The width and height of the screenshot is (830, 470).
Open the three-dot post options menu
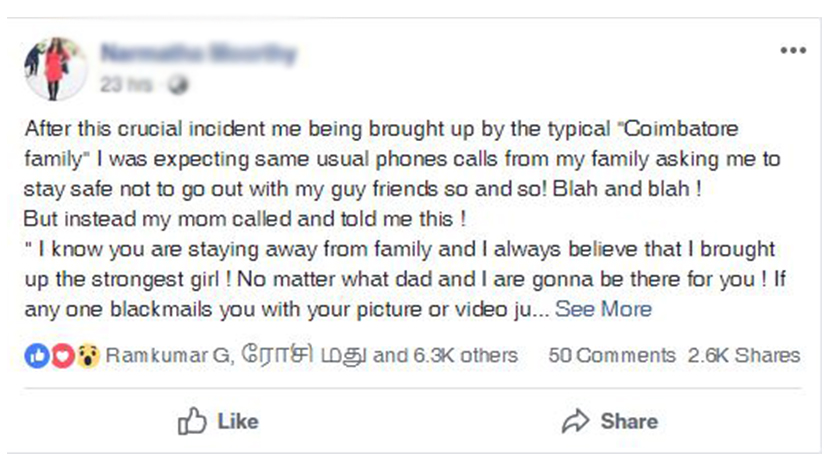793,51
